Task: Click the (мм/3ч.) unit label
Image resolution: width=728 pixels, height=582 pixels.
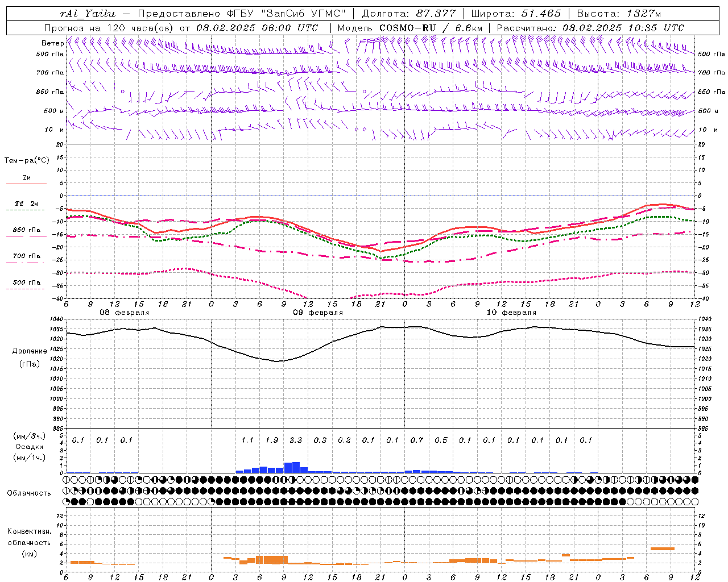Action: click(x=28, y=436)
